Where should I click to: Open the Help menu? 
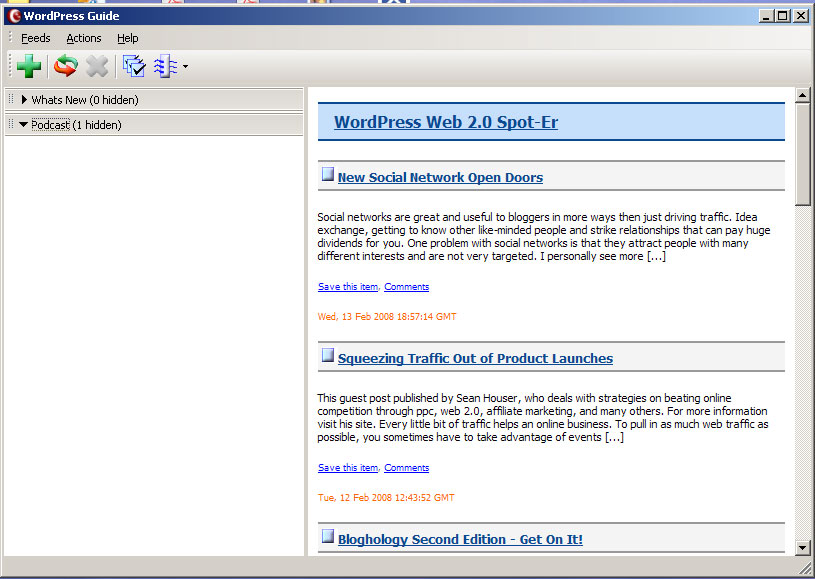(127, 38)
